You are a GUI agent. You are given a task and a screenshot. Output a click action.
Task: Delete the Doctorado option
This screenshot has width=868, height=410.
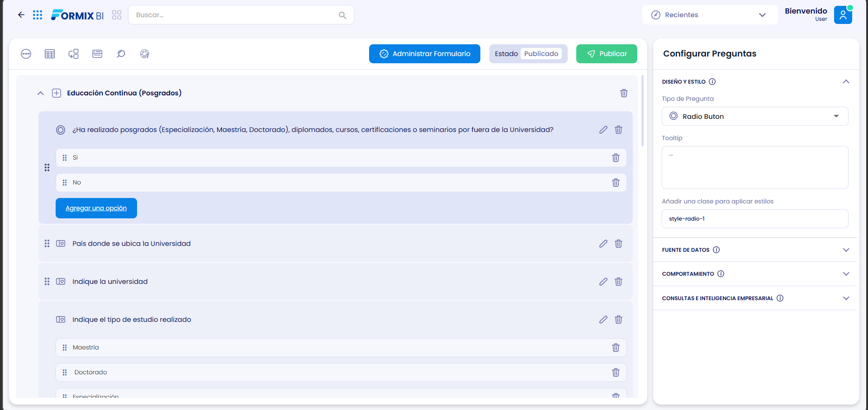click(x=616, y=372)
